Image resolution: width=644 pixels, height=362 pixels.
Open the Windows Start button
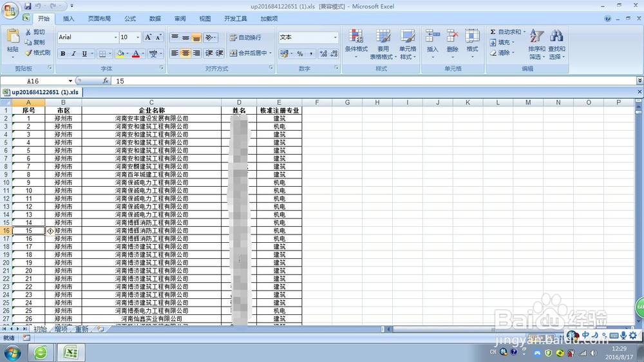pyautogui.click(x=12, y=353)
